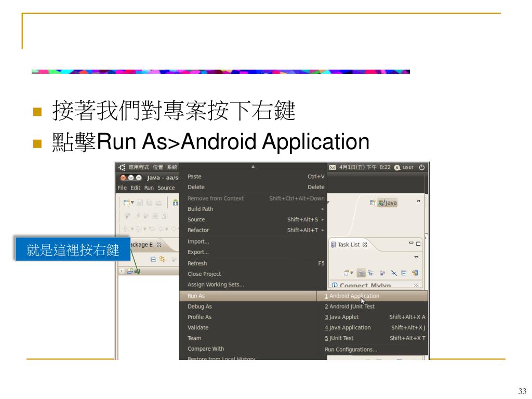The image size is (532, 399).
Task: Select Android Application in Run As submenu
Action: [x=372, y=296]
